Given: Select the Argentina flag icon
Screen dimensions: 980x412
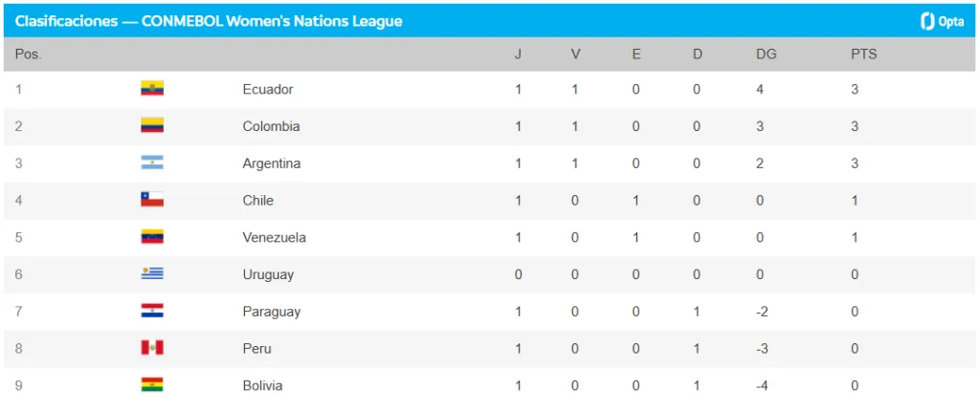Looking at the screenshot, I should (152, 163).
